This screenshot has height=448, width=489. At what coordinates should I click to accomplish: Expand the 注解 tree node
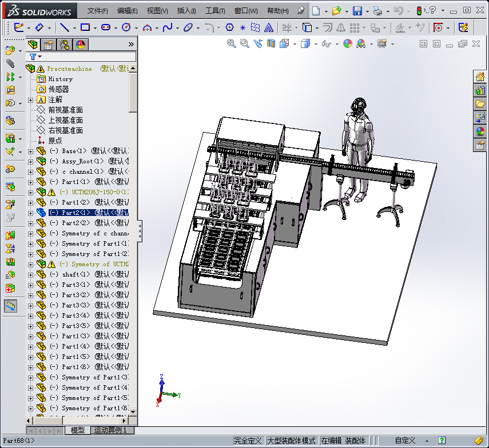30,100
